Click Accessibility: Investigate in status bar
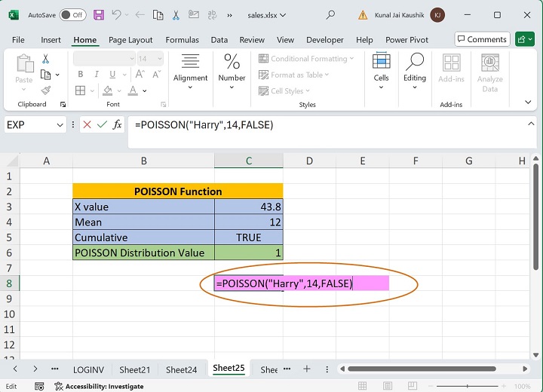This screenshot has height=392, width=543. click(x=100, y=386)
